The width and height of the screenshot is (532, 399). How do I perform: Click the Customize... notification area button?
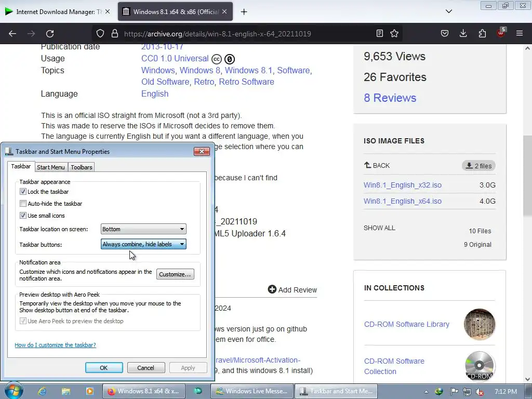pos(175,274)
